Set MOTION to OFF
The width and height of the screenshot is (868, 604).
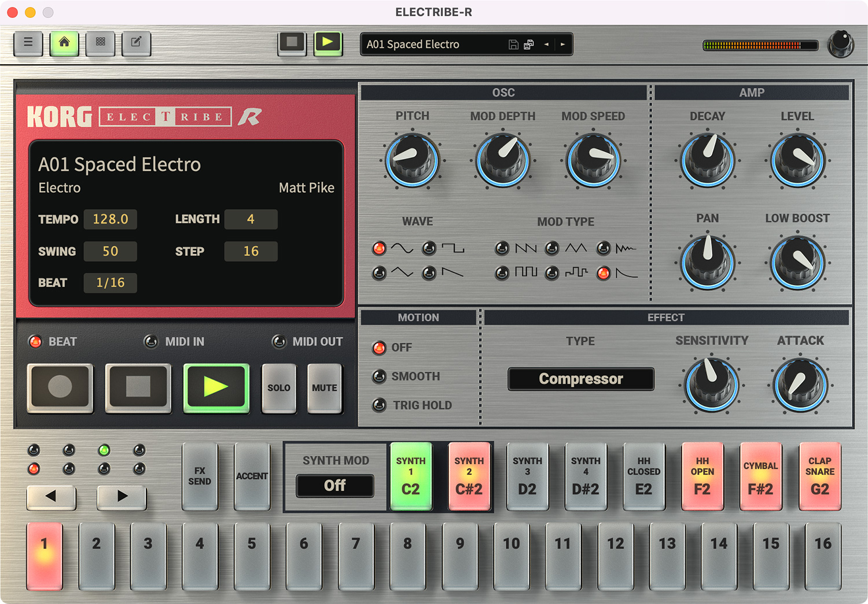[380, 347]
